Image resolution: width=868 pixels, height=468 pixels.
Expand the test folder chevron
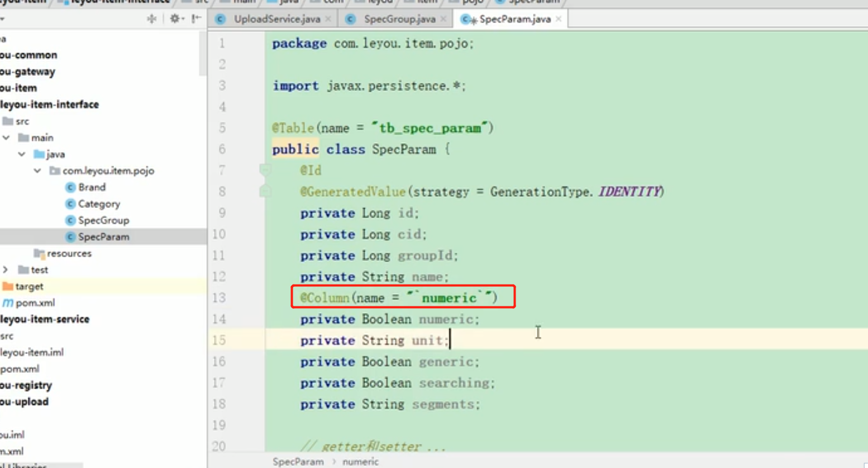click(x=6, y=270)
